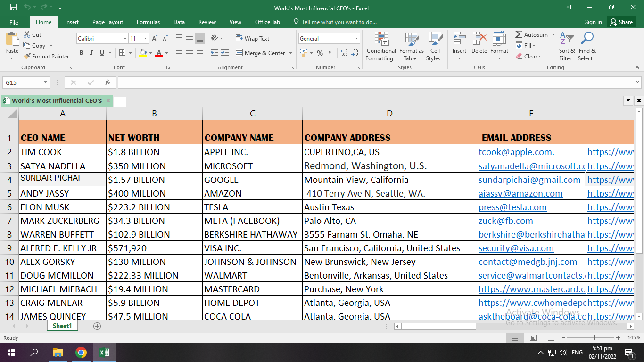Click the tcook@apple.com email link

(516, 152)
